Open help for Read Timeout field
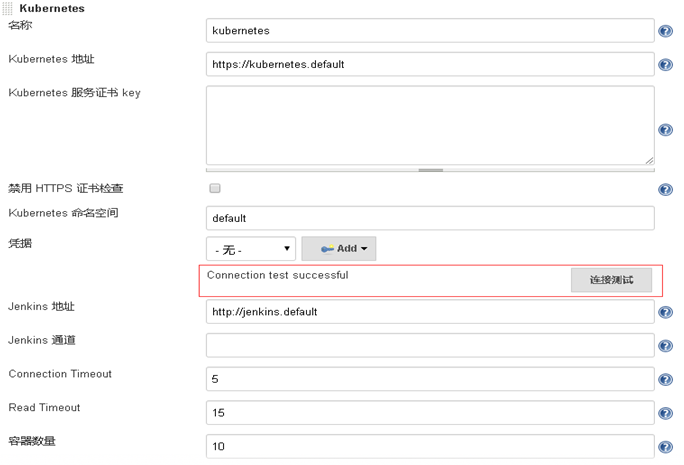684x465 pixels. coord(665,413)
